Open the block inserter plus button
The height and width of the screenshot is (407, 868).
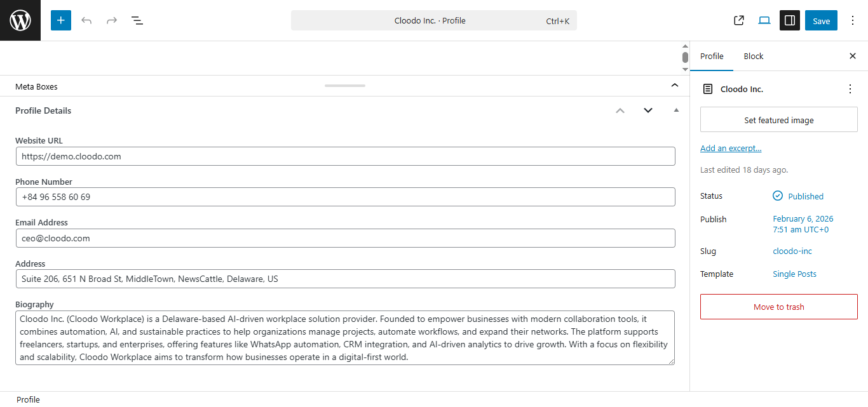(x=61, y=20)
